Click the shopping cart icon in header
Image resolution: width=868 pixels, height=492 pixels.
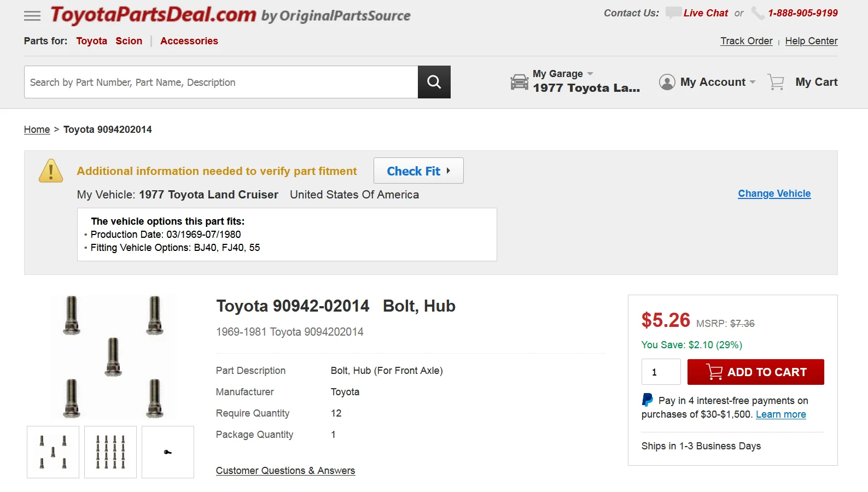776,82
